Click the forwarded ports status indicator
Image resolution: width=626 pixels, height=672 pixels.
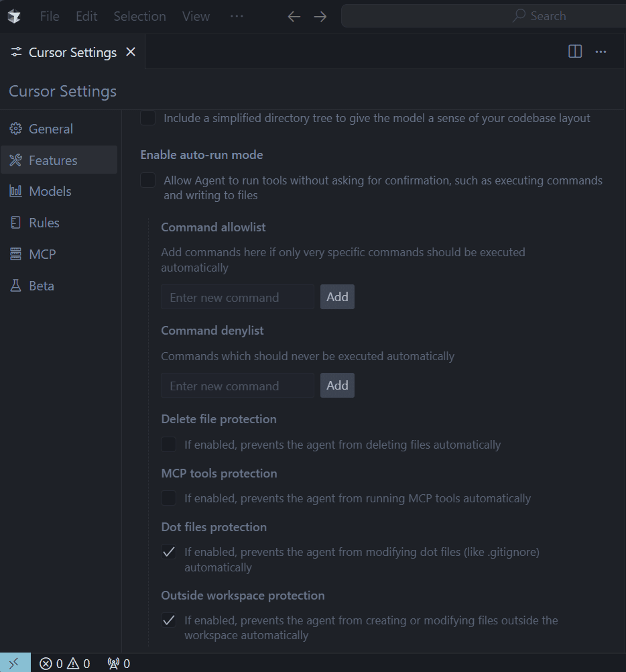click(x=119, y=663)
